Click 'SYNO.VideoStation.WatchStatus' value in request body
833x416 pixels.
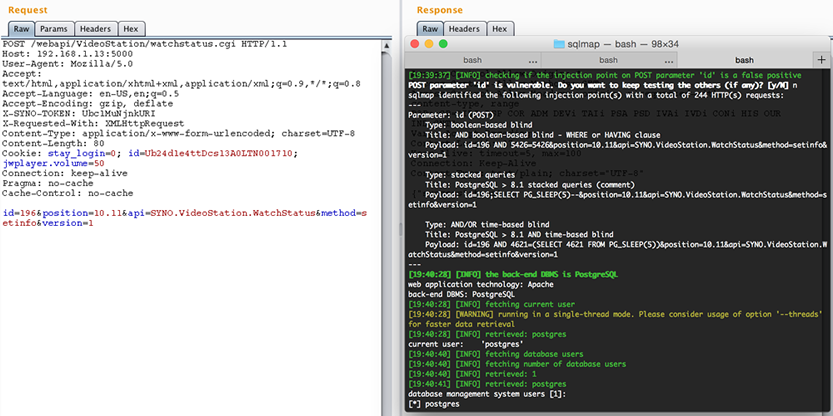[x=234, y=213]
